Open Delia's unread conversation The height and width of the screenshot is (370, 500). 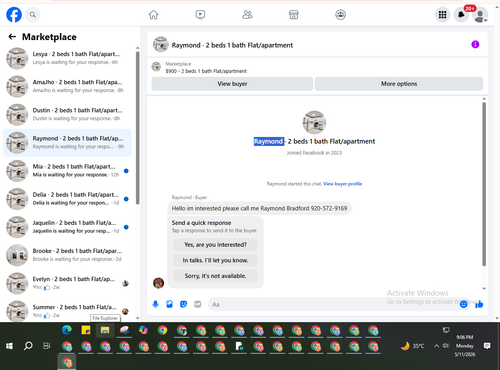67,199
